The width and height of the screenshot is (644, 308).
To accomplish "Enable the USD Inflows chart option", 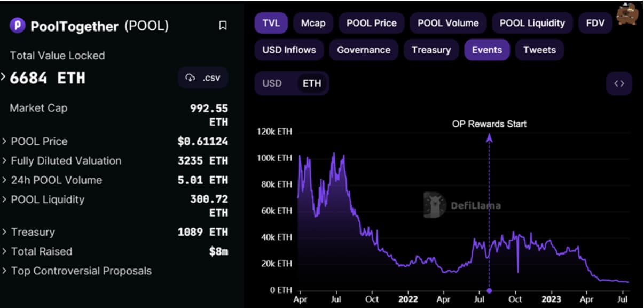I will tap(289, 50).
